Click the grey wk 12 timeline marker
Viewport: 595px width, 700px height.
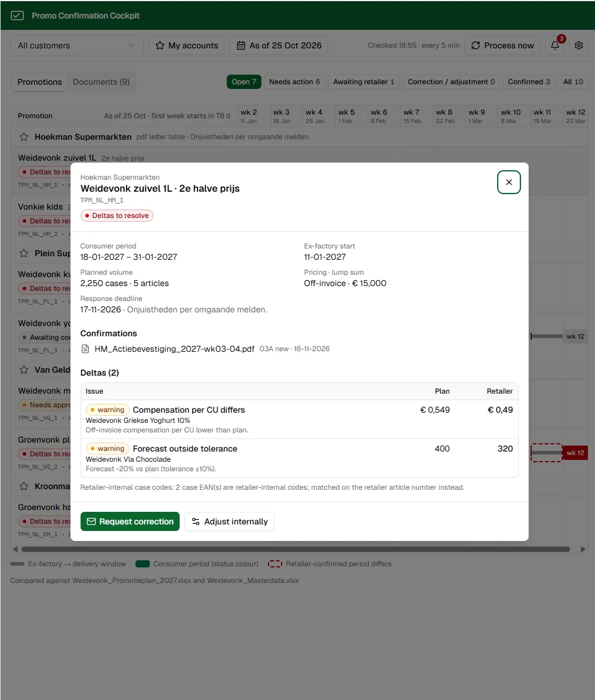coord(575,337)
